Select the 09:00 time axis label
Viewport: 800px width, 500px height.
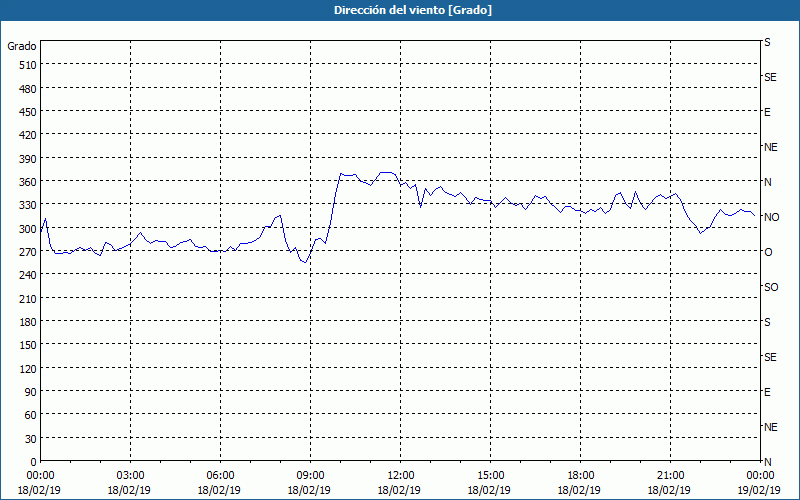310,476
